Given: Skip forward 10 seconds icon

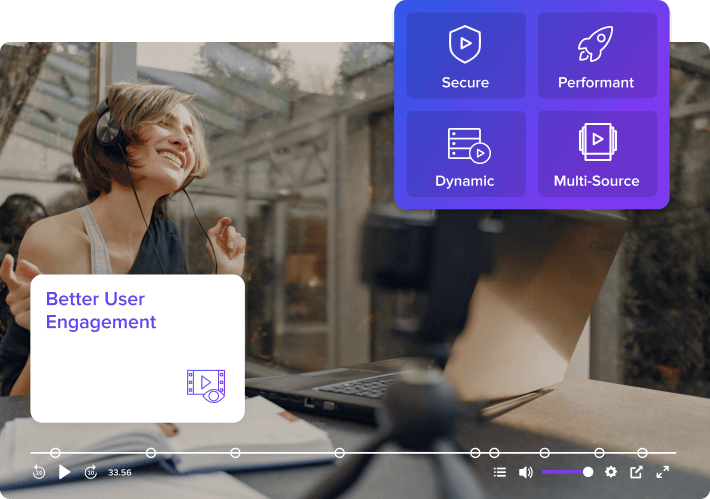Looking at the screenshot, I should pos(91,472).
